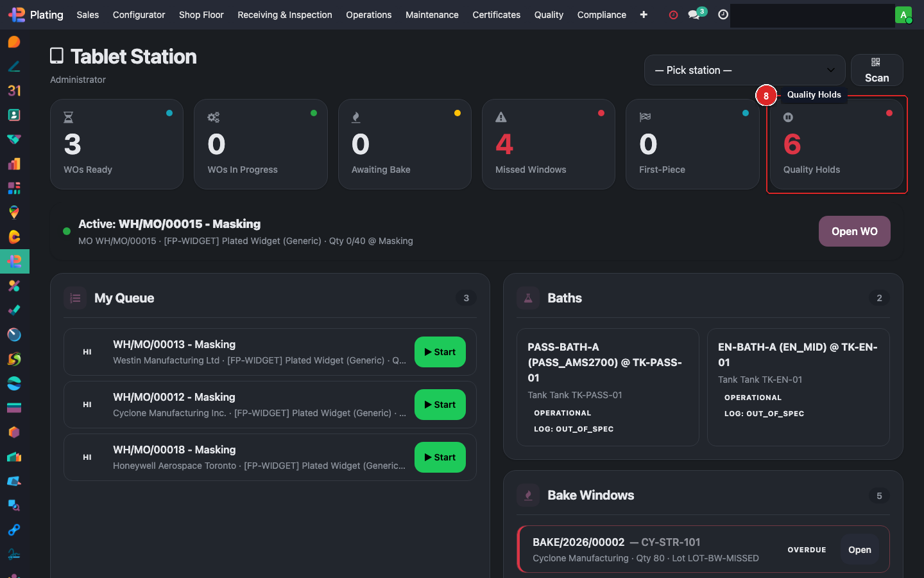Click the plus icon in menu bar

[x=644, y=15]
